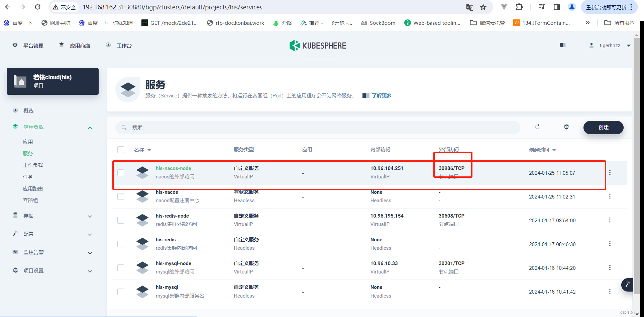
Task: Open more actions for his-redis row
Action: click(610, 244)
